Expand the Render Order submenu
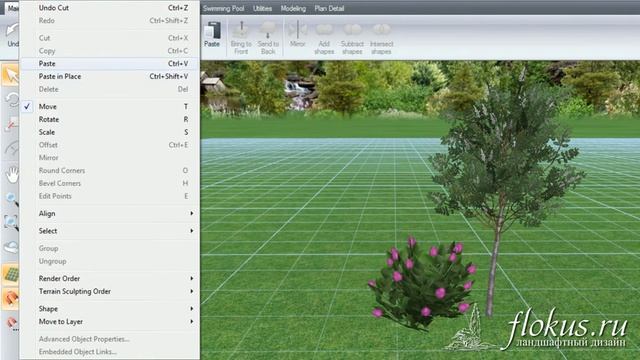 click(110, 278)
